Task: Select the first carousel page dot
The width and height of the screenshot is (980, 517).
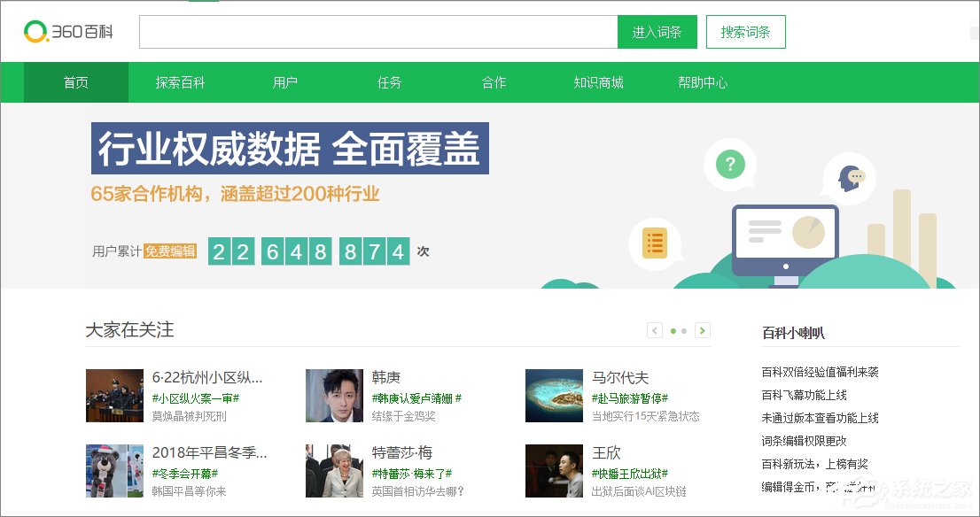Action: click(673, 331)
